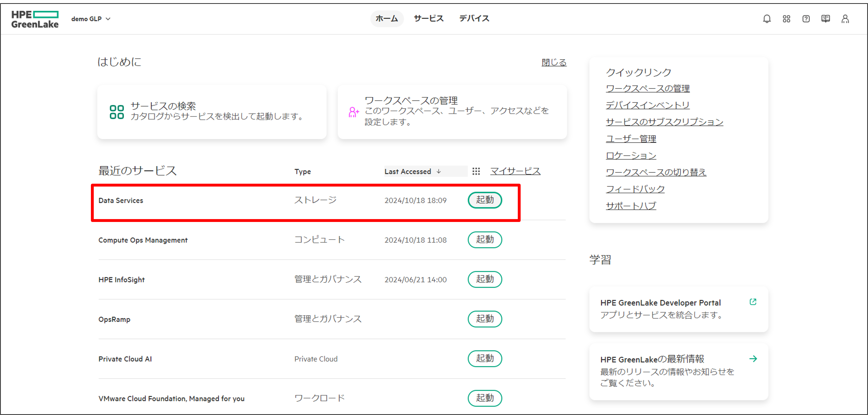Click external link icon on Developer Portal card

(x=753, y=302)
